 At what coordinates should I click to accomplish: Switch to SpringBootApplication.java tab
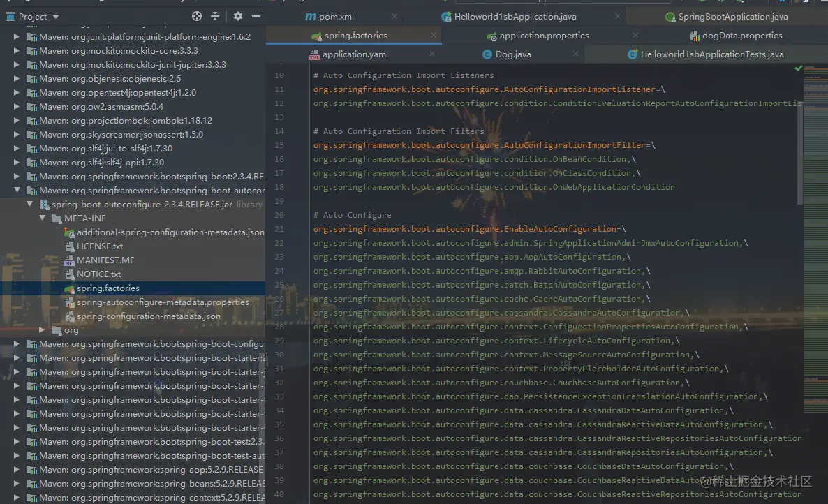(733, 16)
